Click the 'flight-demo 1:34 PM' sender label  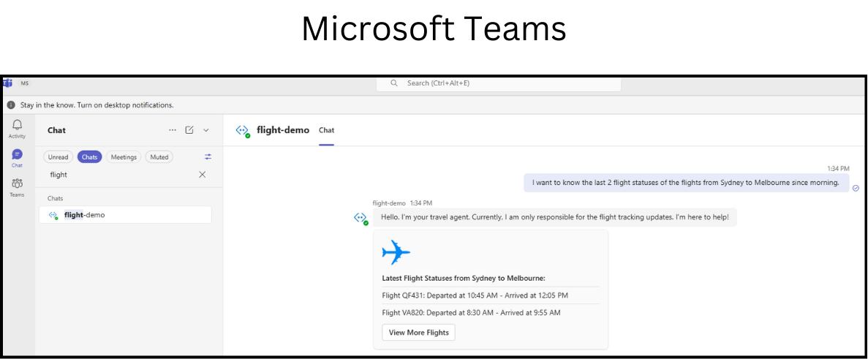tap(402, 203)
